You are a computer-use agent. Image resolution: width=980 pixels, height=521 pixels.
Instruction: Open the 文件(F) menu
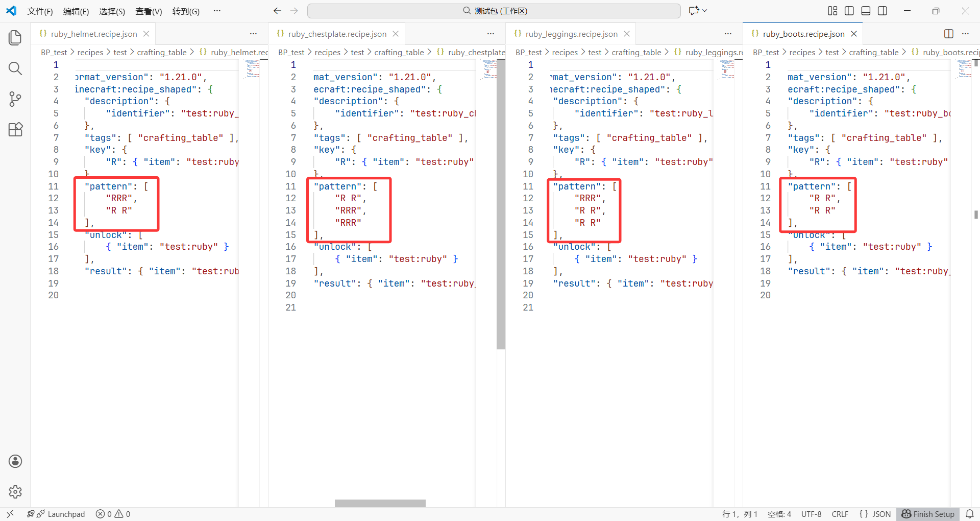40,11
